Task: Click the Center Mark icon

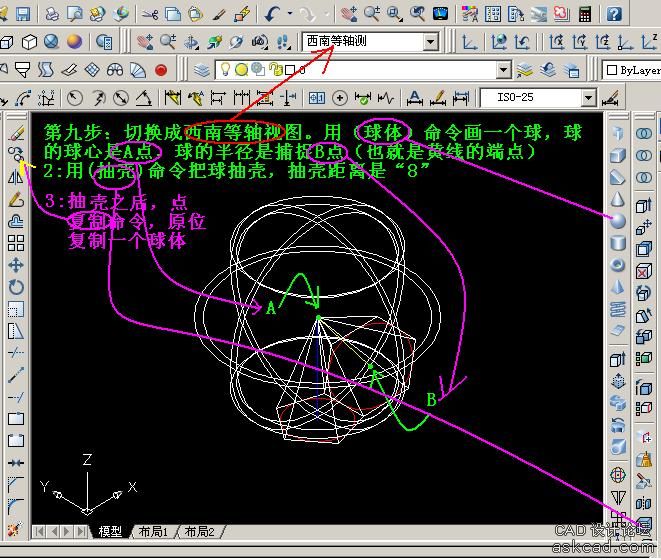Action: [x=340, y=98]
